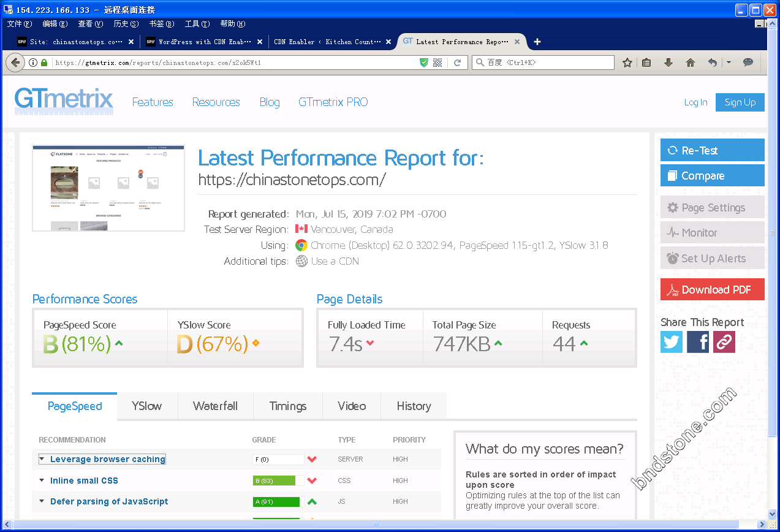Copy report link with chain icon
This screenshot has width=780, height=532.
[724, 342]
